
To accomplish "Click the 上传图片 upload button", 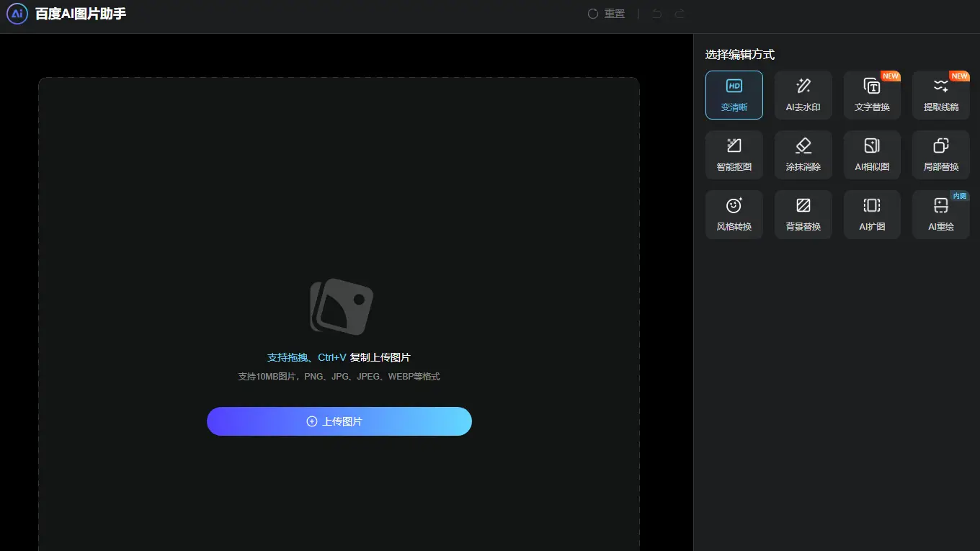I will [339, 421].
